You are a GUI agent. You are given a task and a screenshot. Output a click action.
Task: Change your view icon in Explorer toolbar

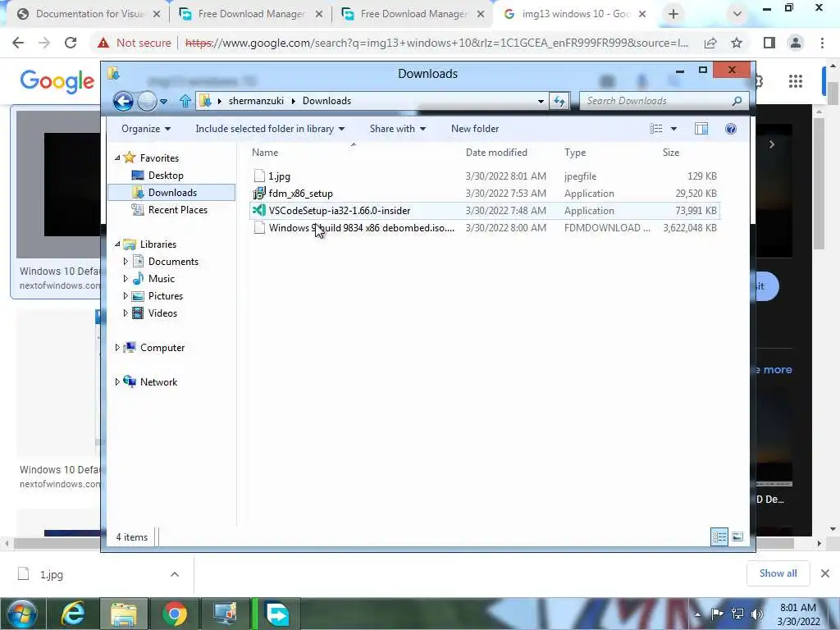(655, 129)
